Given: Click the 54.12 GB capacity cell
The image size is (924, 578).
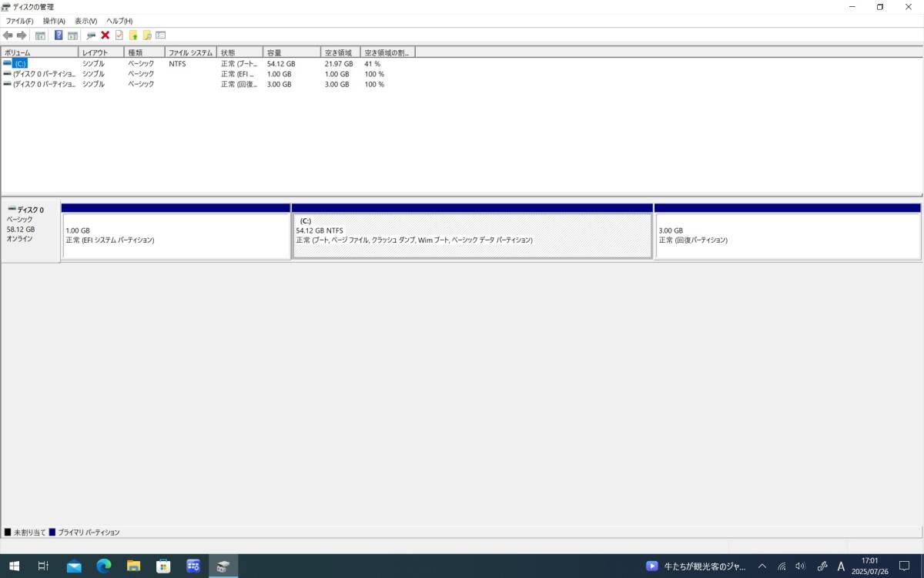Looking at the screenshot, I should click(x=281, y=64).
